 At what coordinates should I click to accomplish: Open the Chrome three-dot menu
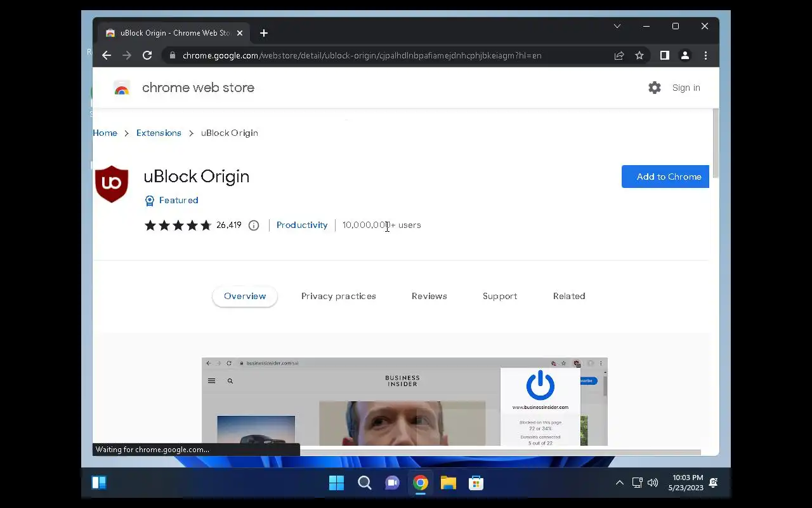(705, 55)
